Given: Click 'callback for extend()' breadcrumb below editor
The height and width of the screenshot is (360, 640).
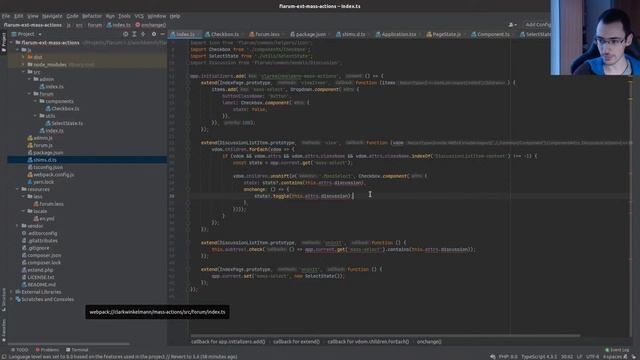Looking at the screenshot, I should point(296,342).
